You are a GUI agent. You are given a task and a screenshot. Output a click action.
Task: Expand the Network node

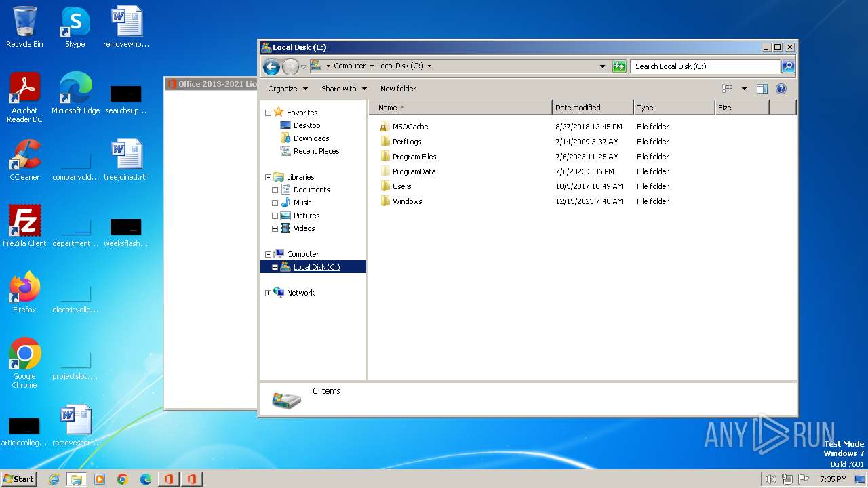[268, 293]
